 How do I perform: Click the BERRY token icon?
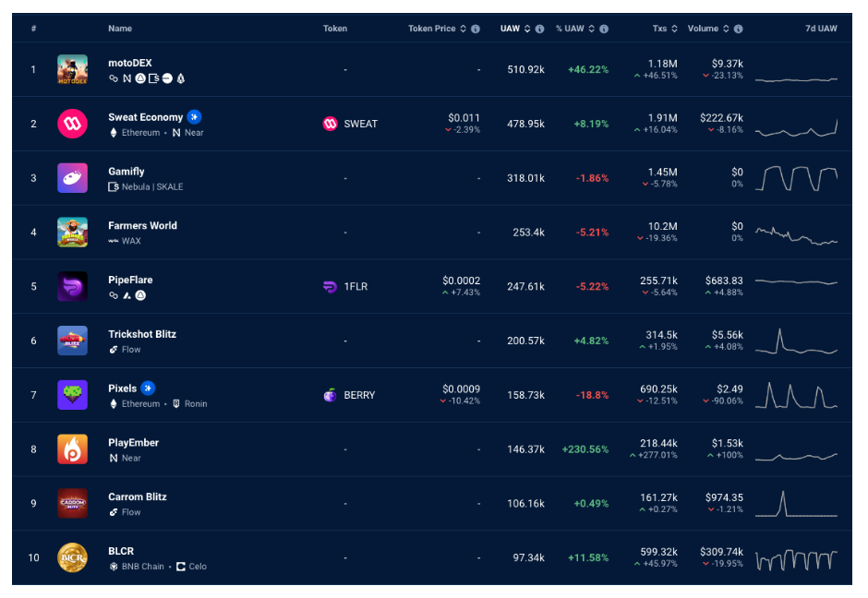pyautogui.click(x=330, y=395)
